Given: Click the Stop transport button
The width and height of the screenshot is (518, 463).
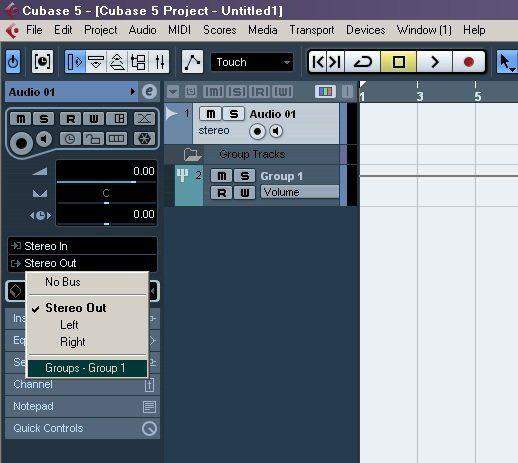Looking at the screenshot, I should pyautogui.click(x=399, y=62).
